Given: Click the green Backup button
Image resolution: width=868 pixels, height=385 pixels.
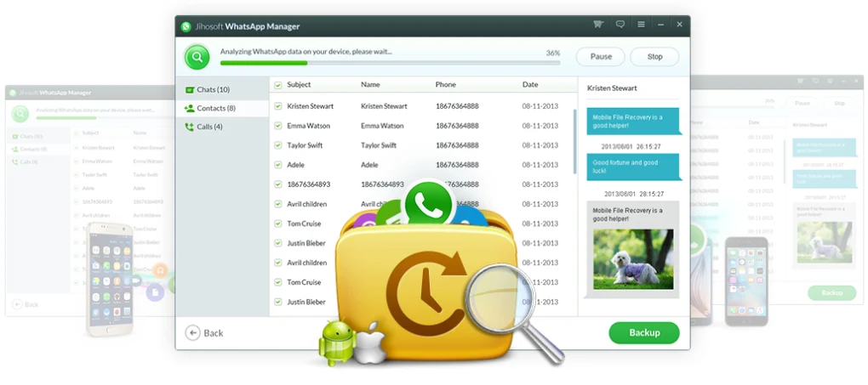Looking at the screenshot, I should 643,332.
